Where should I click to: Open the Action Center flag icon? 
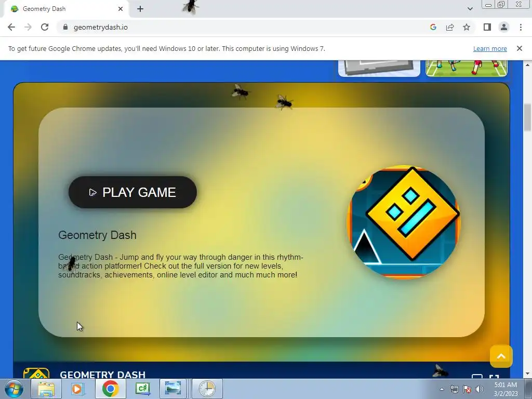click(467, 389)
